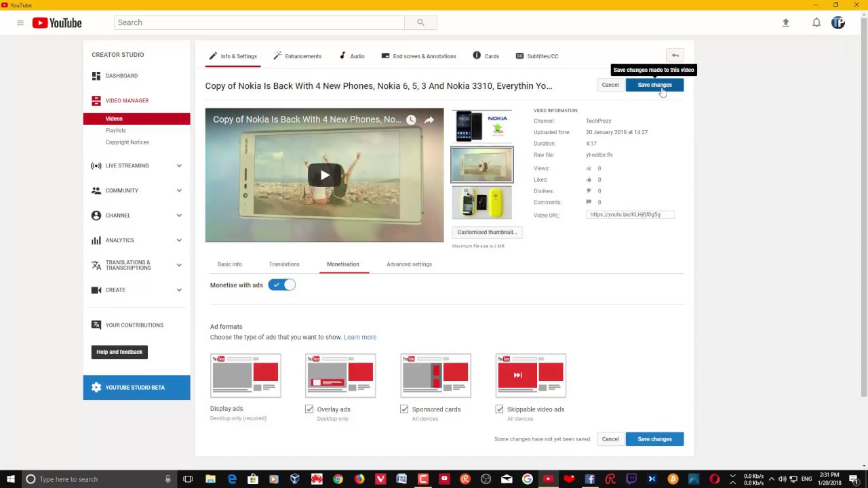Click the Your Contributions icon

coord(96,325)
